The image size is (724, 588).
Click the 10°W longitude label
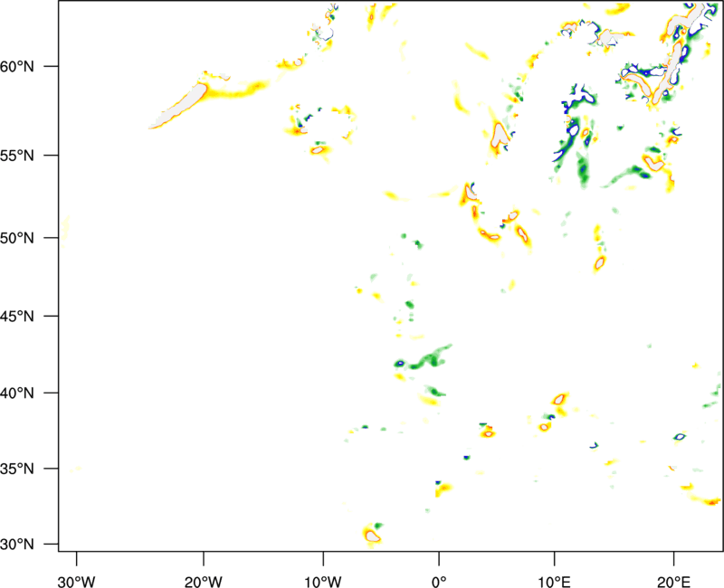point(323,582)
